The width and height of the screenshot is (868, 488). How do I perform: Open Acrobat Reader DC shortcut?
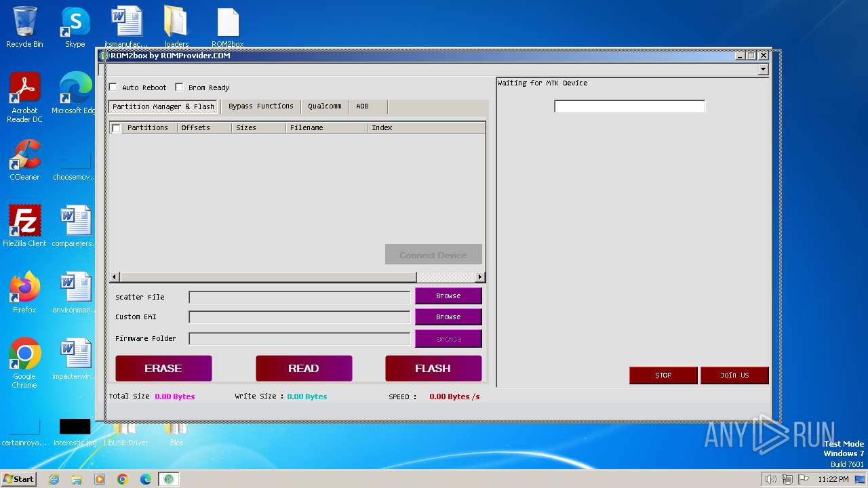(24, 98)
